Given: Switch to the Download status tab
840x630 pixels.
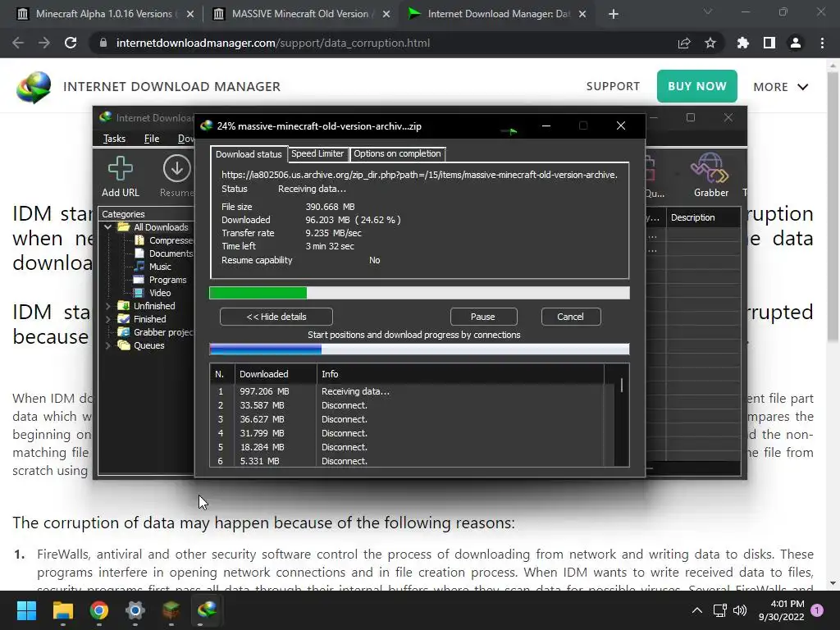Looking at the screenshot, I should tap(249, 154).
